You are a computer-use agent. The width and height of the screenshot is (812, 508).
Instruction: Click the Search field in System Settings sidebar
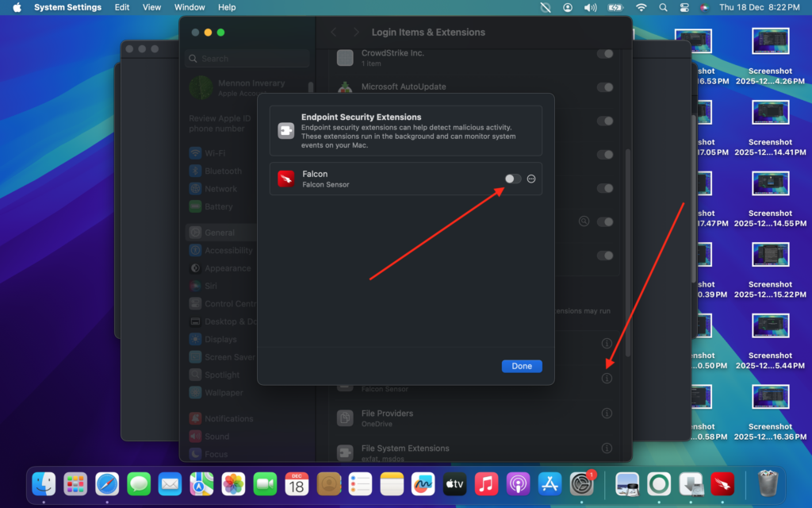tap(247, 59)
